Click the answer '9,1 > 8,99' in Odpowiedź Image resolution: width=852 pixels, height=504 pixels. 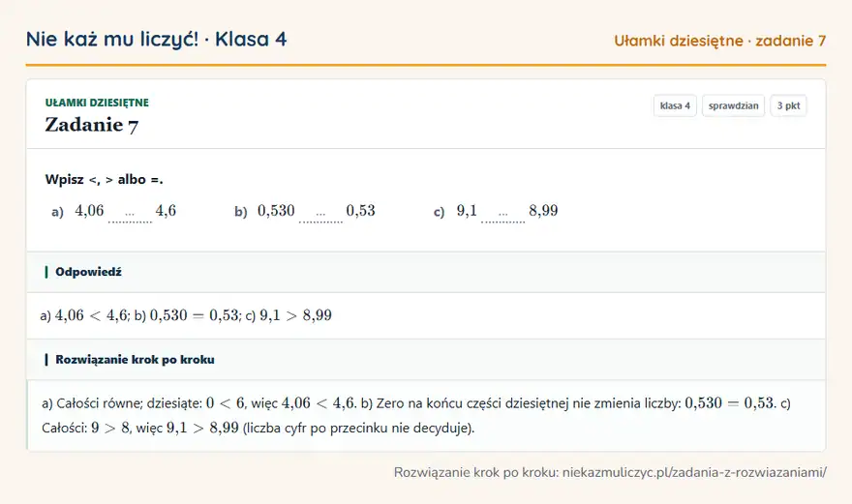[295, 315]
